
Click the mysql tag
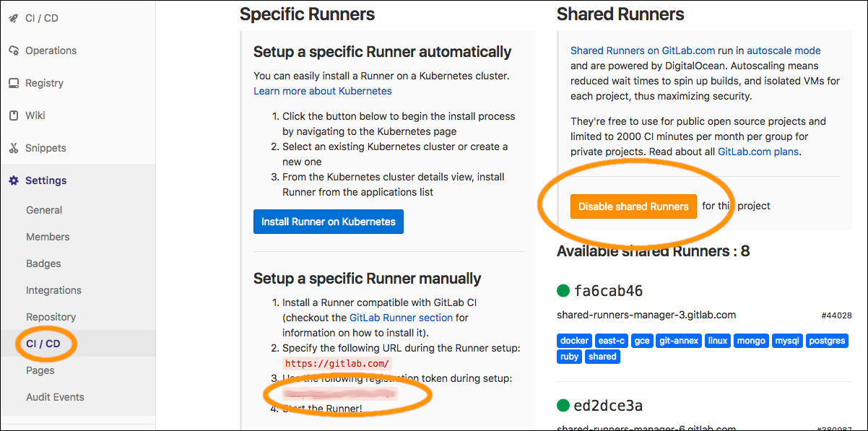pyautogui.click(x=788, y=341)
